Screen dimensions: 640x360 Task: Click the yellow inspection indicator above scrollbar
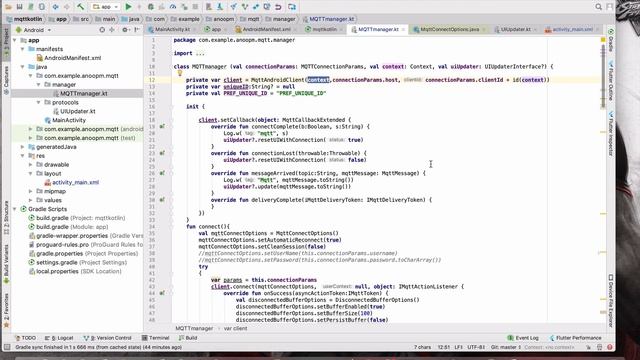click(603, 40)
